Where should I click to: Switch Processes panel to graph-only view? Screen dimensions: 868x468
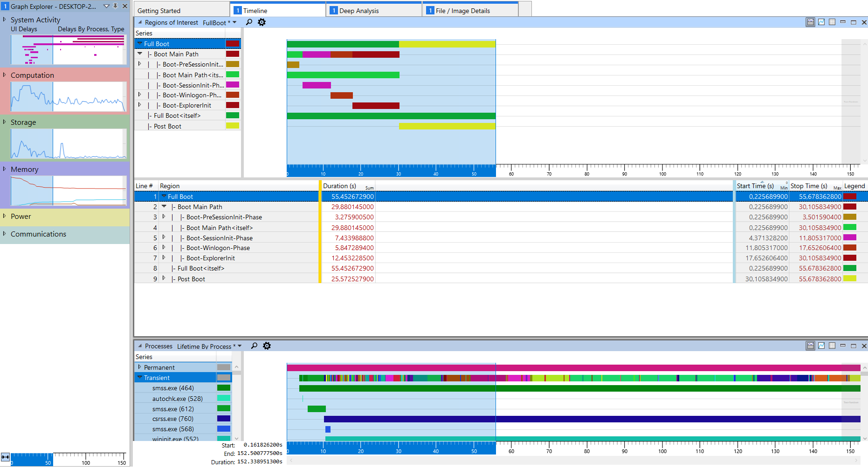821,346
